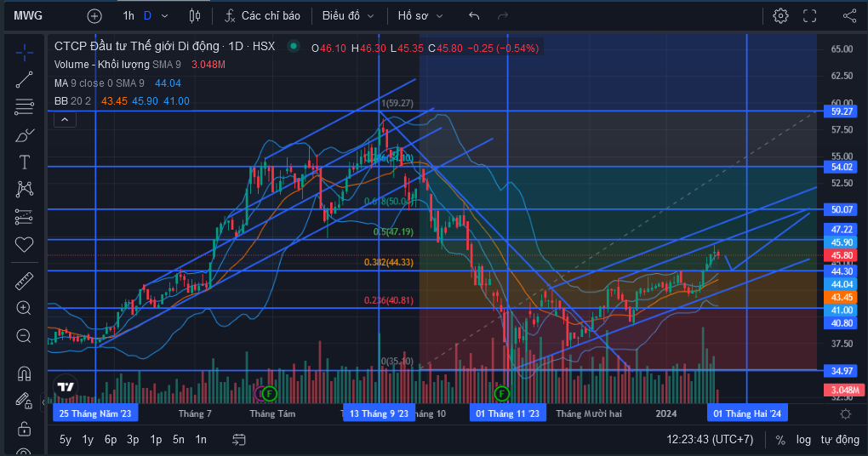Switch the chart to fullscreen mode

[809, 16]
